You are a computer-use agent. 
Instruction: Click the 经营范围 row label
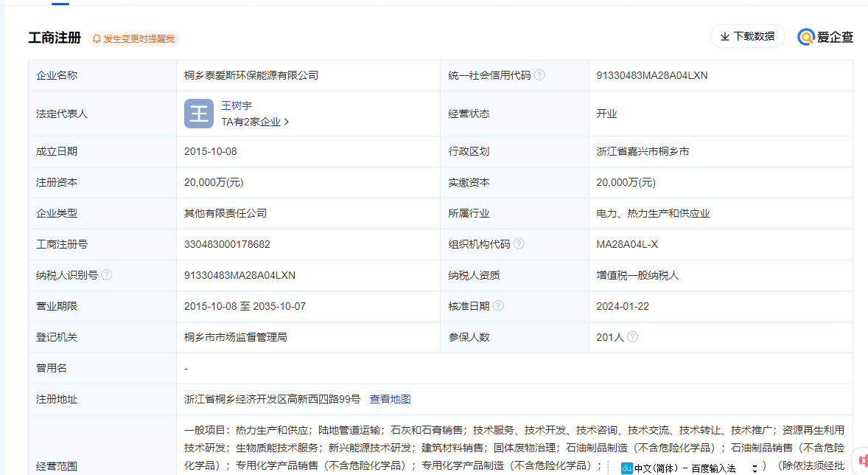pos(57,467)
